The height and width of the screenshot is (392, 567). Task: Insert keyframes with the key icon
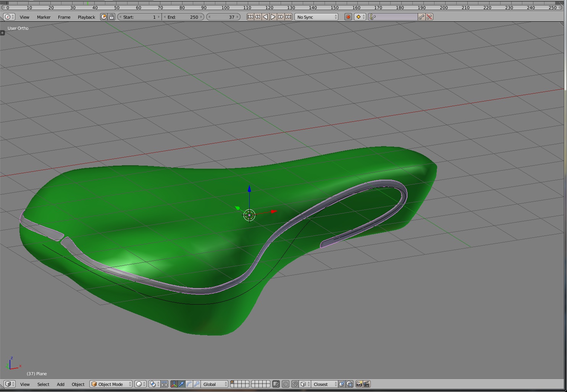pyautogui.click(x=421, y=17)
